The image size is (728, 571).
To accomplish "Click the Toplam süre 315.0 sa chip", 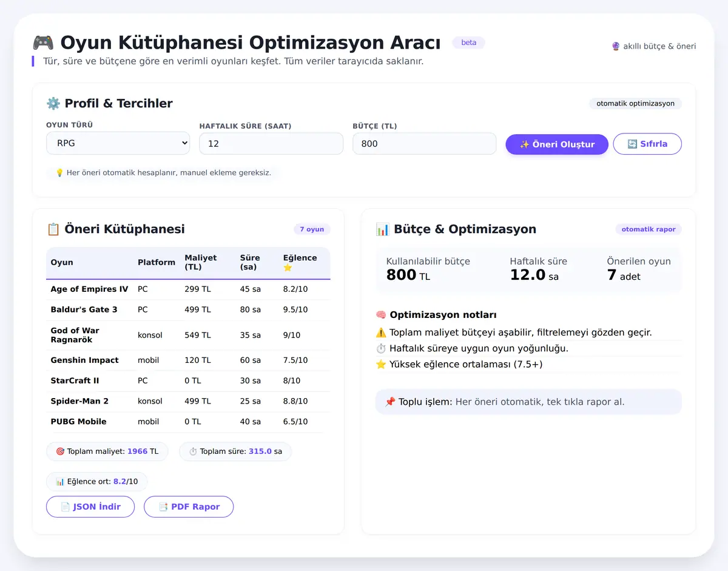I will tap(235, 451).
